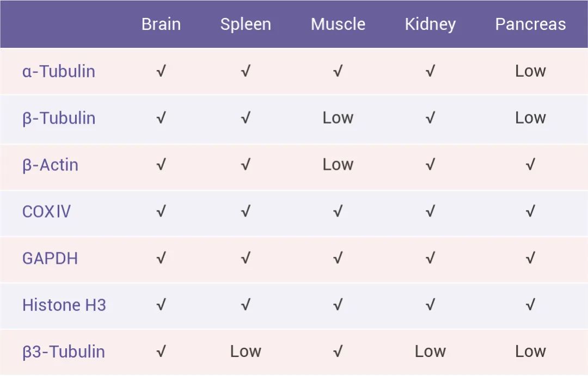Click the Brain column header
This screenshot has width=588, height=376.
[161, 24]
